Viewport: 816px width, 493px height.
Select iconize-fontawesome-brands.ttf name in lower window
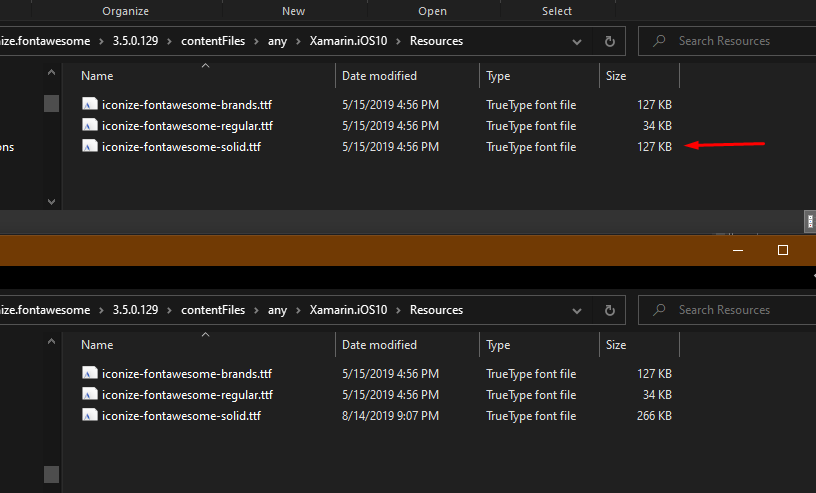click(187, 374)
